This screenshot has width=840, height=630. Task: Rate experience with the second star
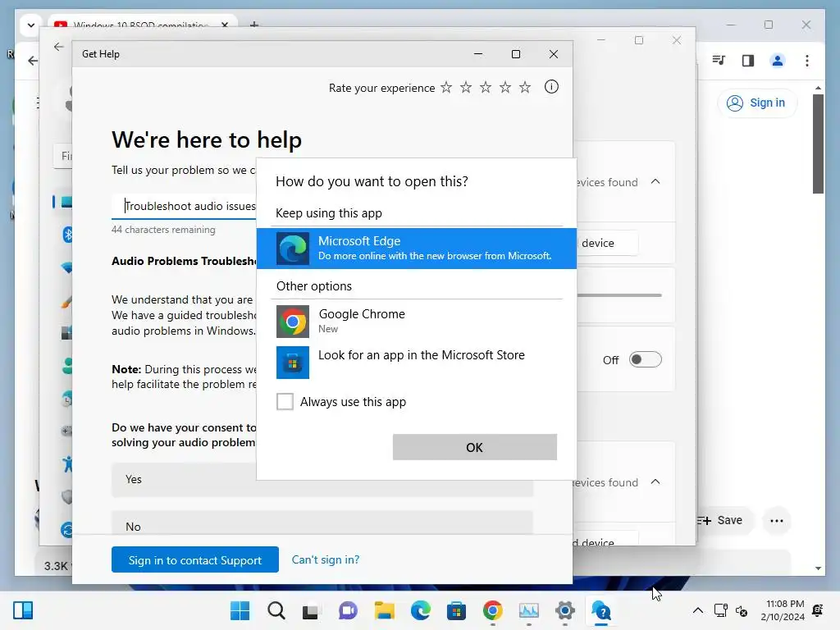coord(466,87)
